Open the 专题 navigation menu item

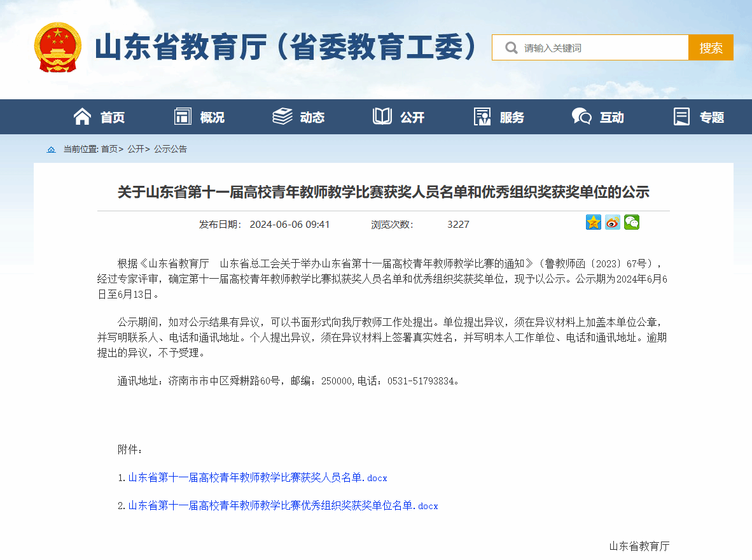[x=711, y=117]
